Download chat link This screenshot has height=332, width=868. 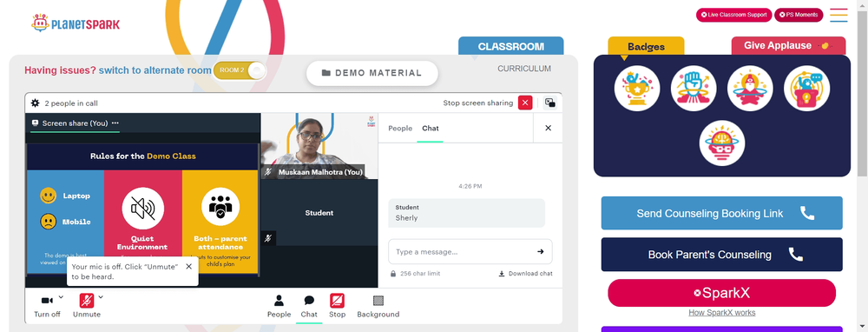point(525,273)
